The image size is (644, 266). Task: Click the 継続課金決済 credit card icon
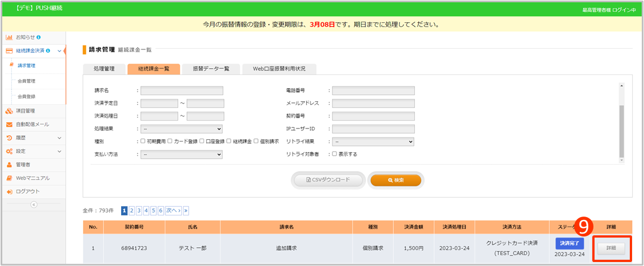(9, 51)
